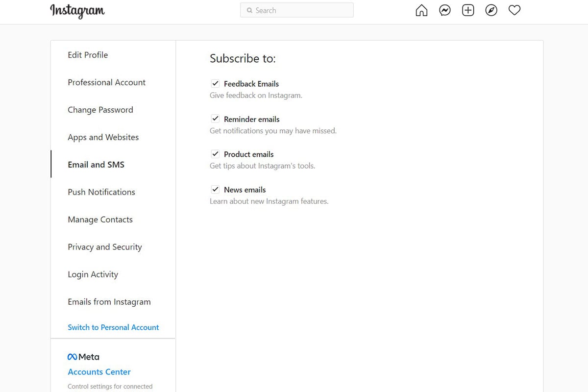Click the Meta logo in sidebar

point(83,357)
